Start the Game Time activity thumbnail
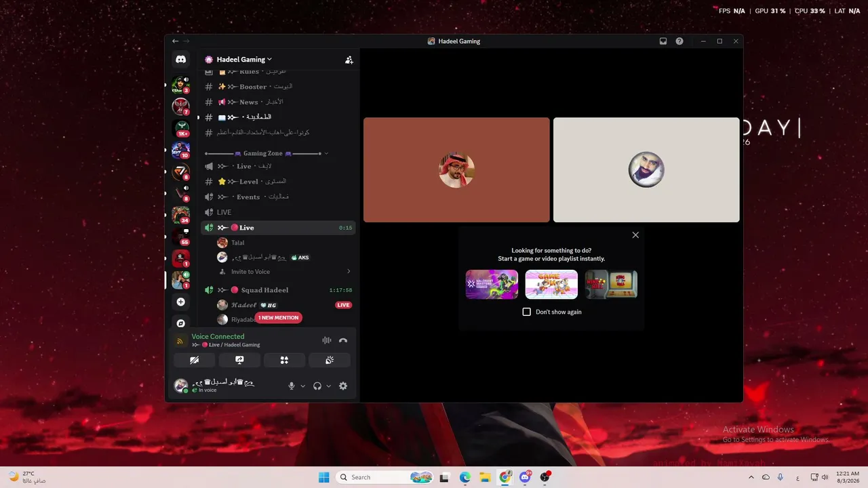Screen dimensions: 868x488 (x=551, y=285)
